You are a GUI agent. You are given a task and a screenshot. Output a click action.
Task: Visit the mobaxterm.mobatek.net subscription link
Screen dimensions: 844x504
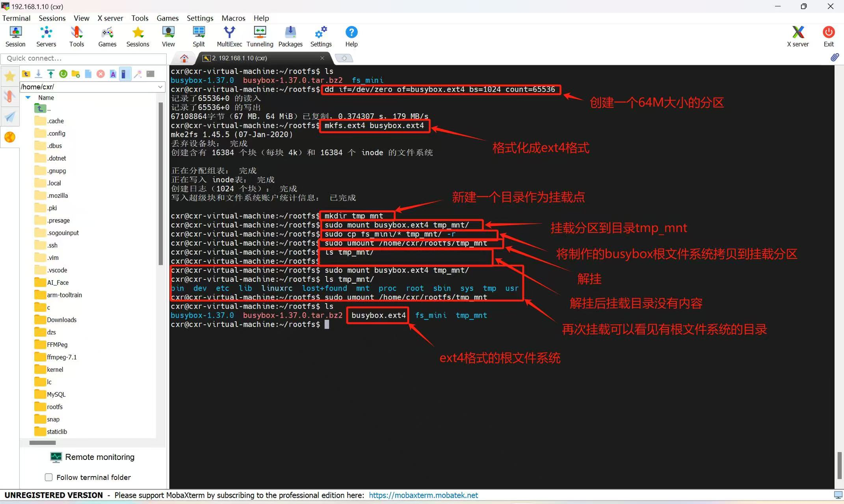423,495
